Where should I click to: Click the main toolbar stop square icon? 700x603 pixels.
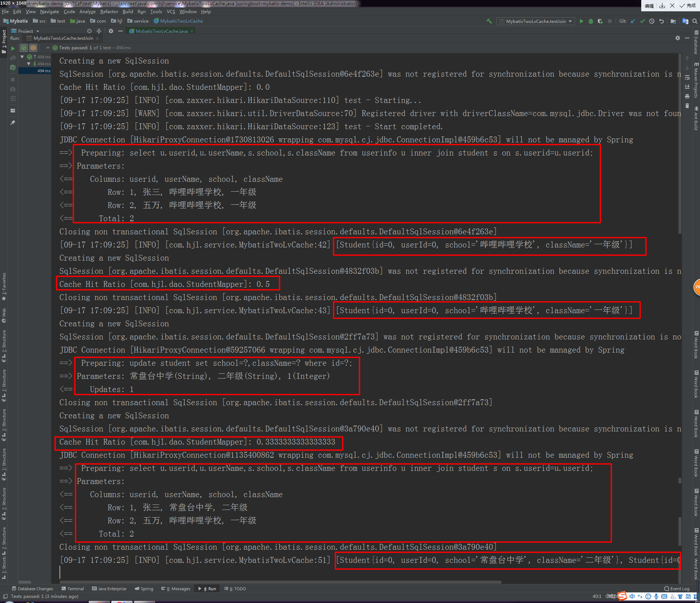coord(610,21)
